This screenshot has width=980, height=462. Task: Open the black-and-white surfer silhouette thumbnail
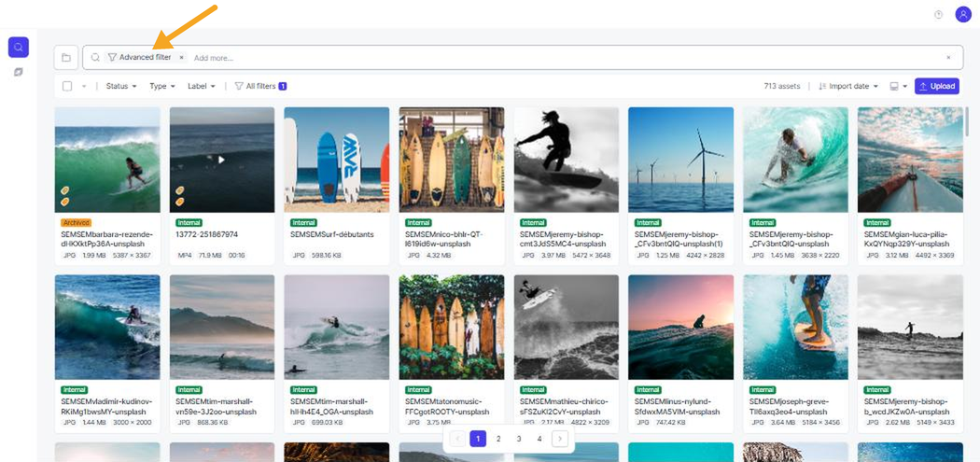tap(567, 160)
